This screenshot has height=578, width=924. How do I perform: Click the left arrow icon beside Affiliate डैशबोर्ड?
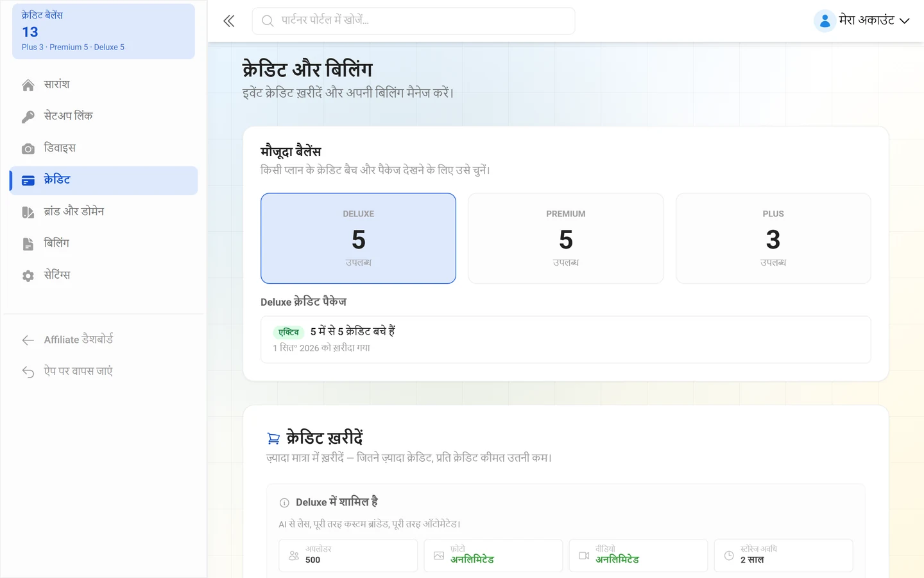pyautogui.click(x=28, y=340)
